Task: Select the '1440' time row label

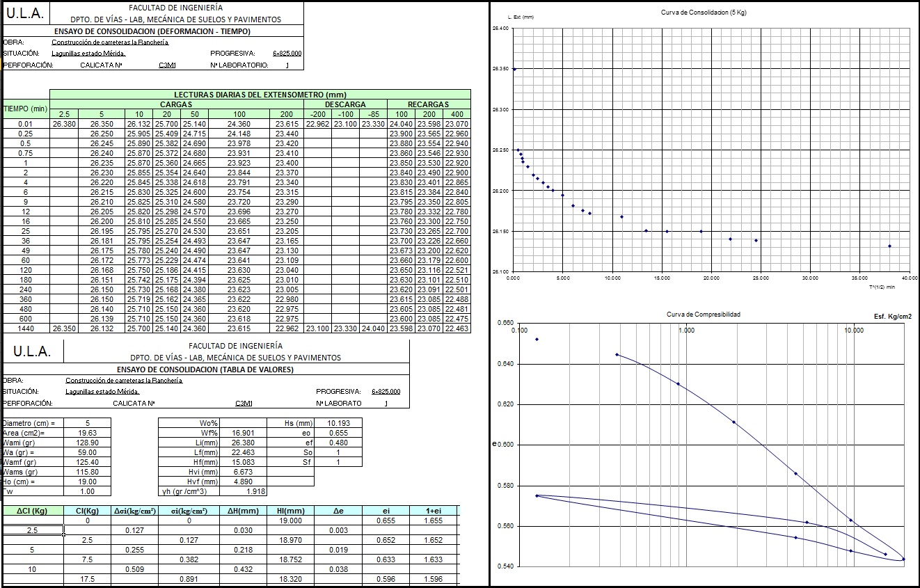Action: coord(26,328)
